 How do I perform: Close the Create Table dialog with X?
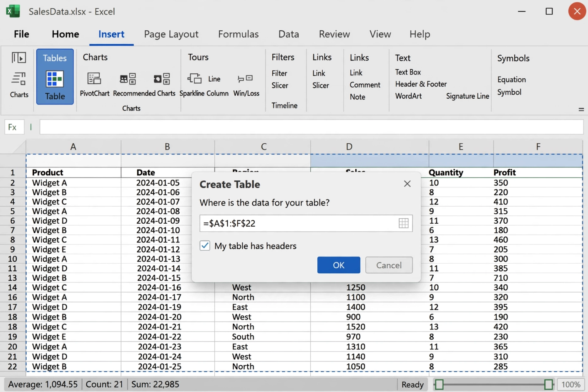click(x=407, y=184)
